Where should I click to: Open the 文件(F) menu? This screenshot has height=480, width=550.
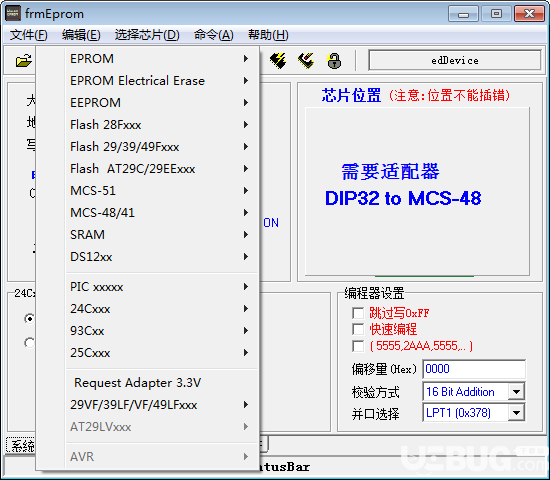coord(28,35)
